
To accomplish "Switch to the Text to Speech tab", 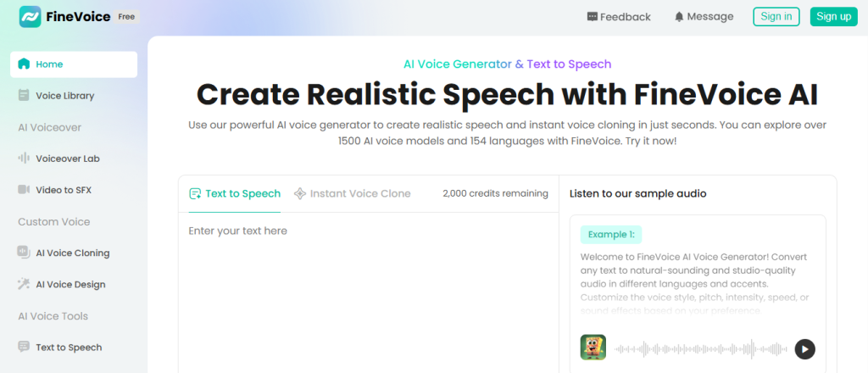I will [235, 193].
